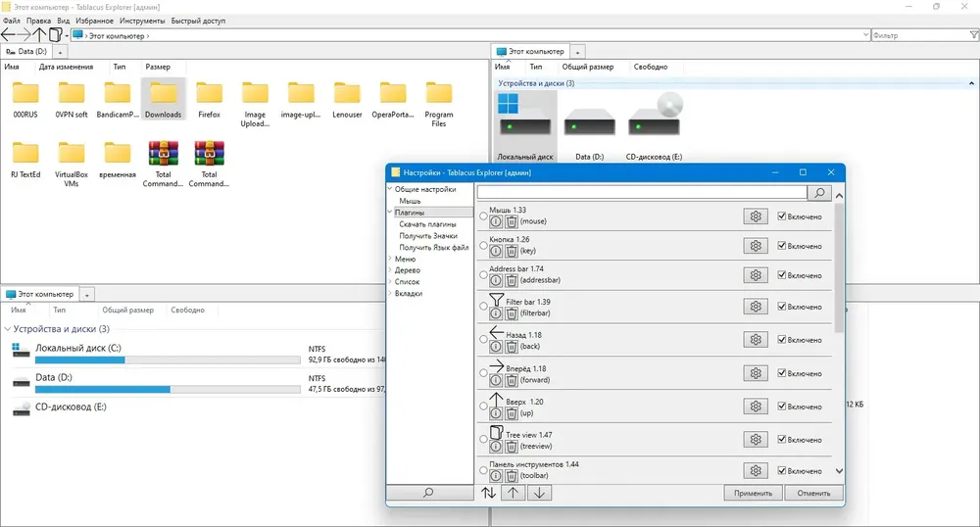Image resolution: width=980 pixels, height=527 pixels.
Task: Switch to the Data (D:) tab
Action: click(26, 52)
